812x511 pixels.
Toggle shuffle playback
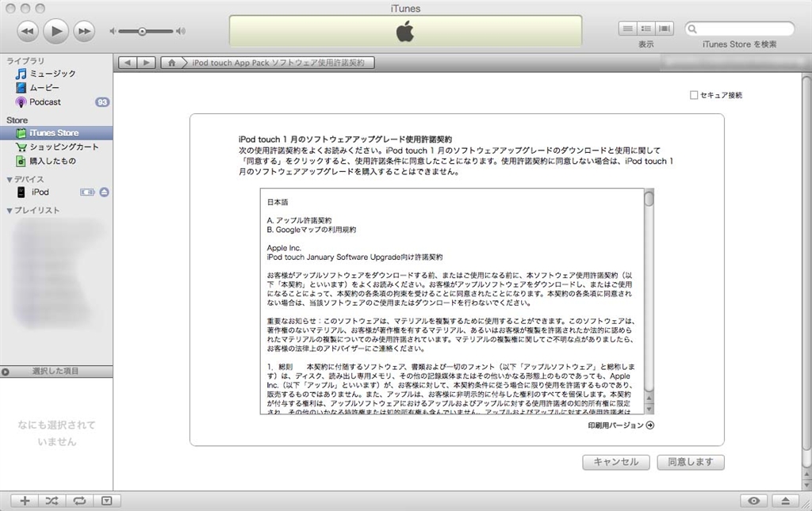(x=52, y=501)
